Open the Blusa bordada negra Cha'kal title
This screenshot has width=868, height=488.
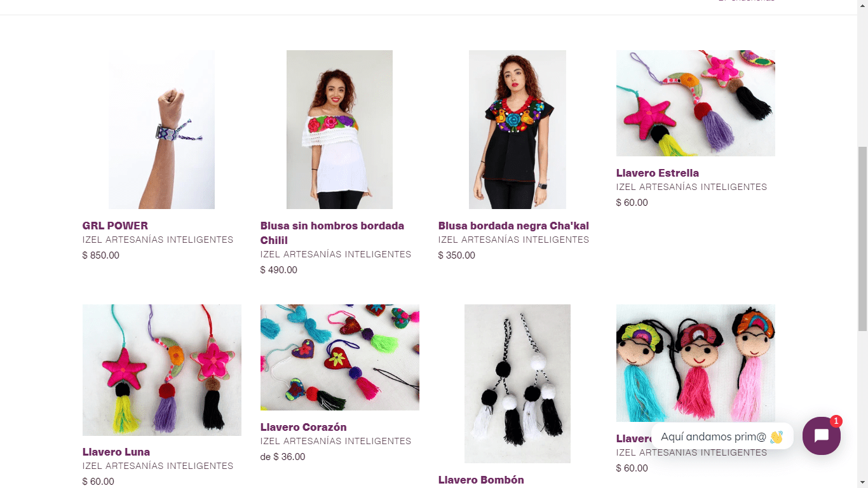tap(513, 226)
